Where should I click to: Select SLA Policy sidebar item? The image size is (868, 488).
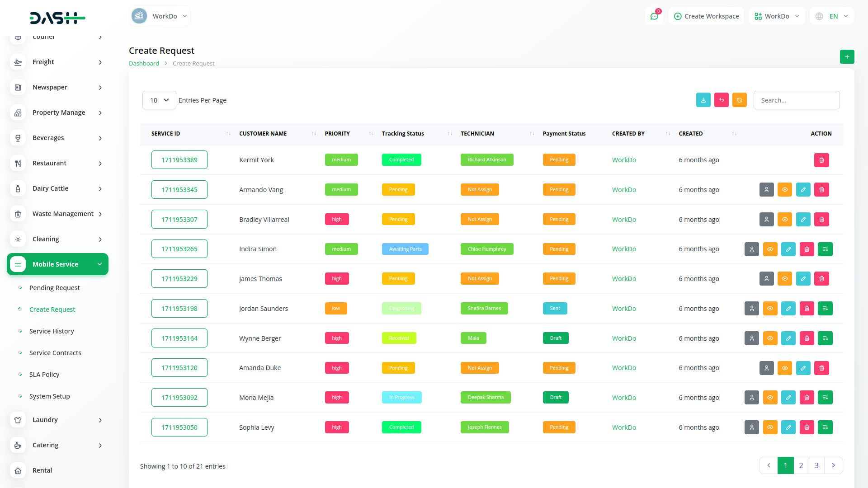pos(44,375)
